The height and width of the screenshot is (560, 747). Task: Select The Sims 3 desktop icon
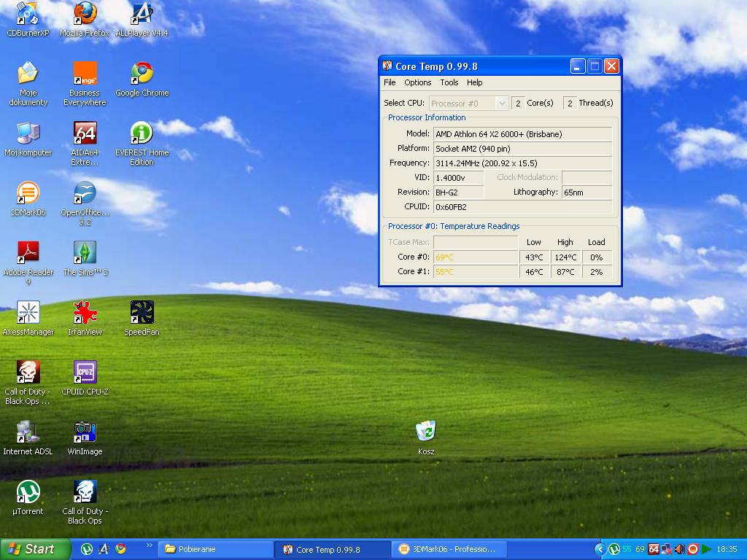click(85, 253)
